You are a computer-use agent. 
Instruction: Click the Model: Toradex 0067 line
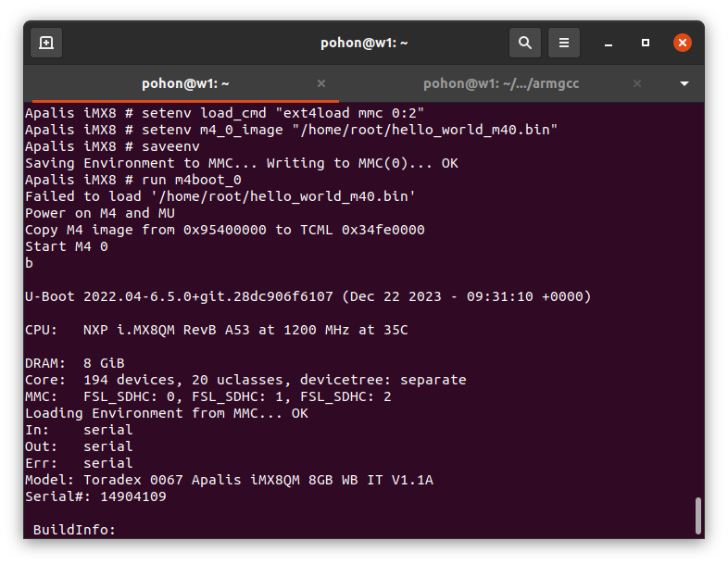tap(229, 480)
